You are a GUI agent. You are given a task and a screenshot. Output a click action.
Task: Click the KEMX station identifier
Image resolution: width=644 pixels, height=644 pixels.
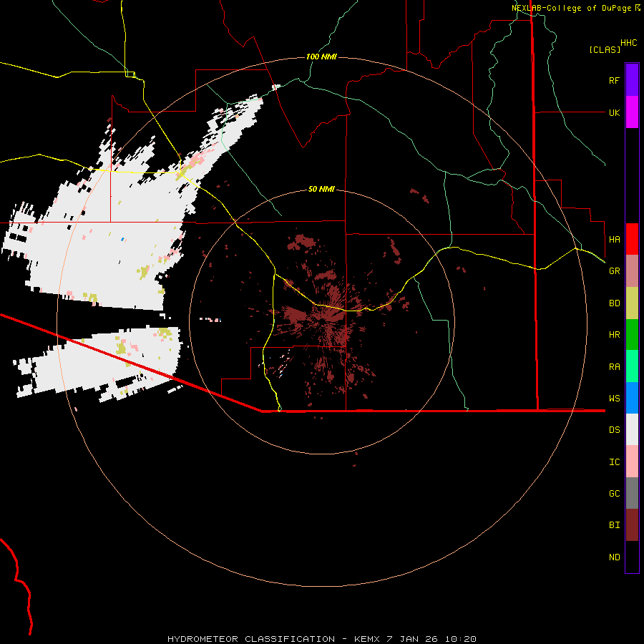tap(367, 639)
